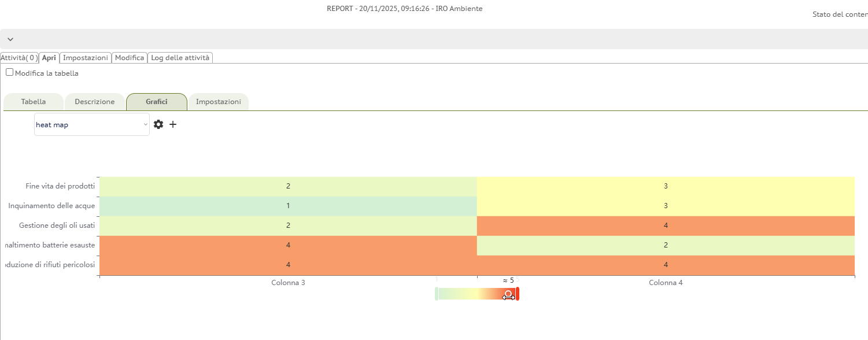Show the Descrizione tab
Screen dimensions: 868x340
(x=95, y=102)
